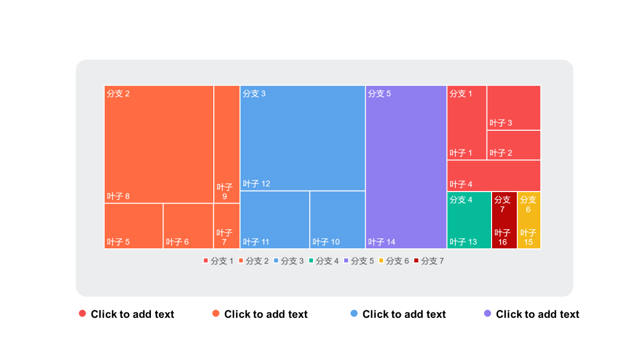
Task: Click the blue 叶子 12 treemap block
Action: (x=302, y=138)
